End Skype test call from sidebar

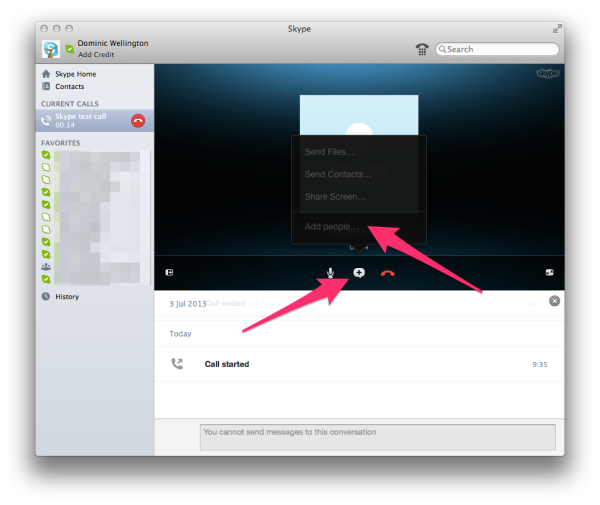pos(138,120)
